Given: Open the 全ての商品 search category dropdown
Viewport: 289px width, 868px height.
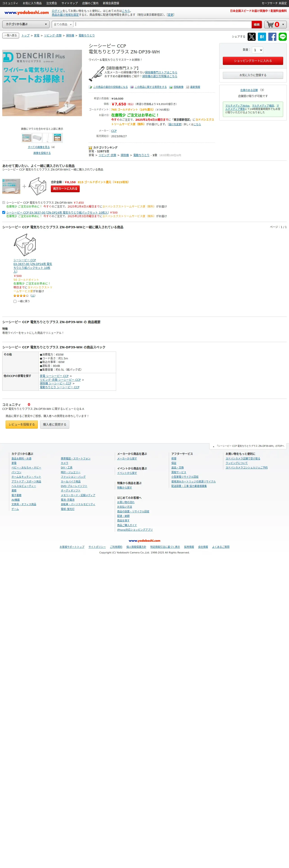Looking at the screenshot, I should [63, 24].
